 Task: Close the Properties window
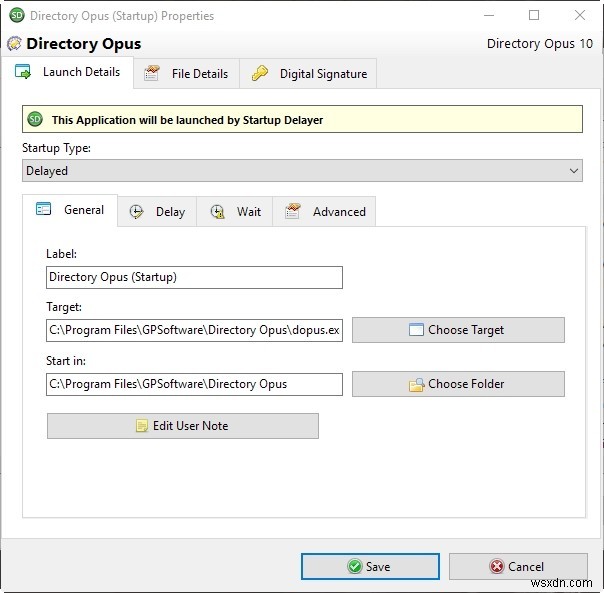579,16
